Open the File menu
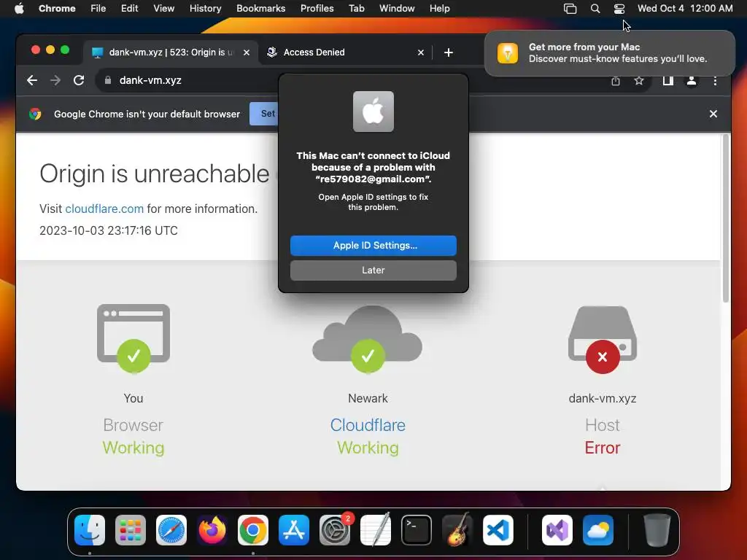747x560 pixels. click(98, 8)
